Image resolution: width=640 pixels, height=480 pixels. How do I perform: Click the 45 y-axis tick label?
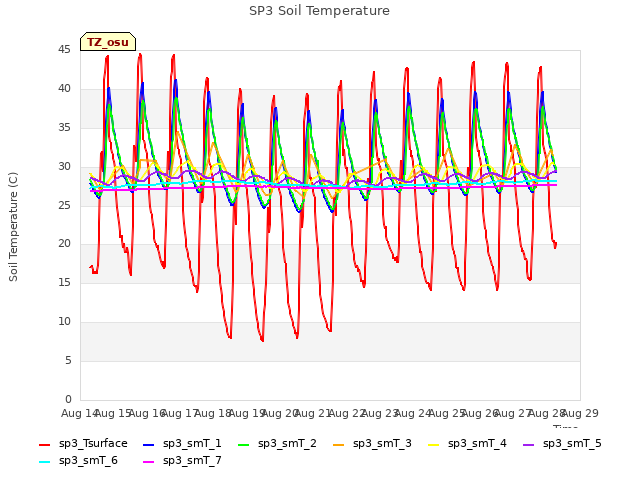[64, 50]
